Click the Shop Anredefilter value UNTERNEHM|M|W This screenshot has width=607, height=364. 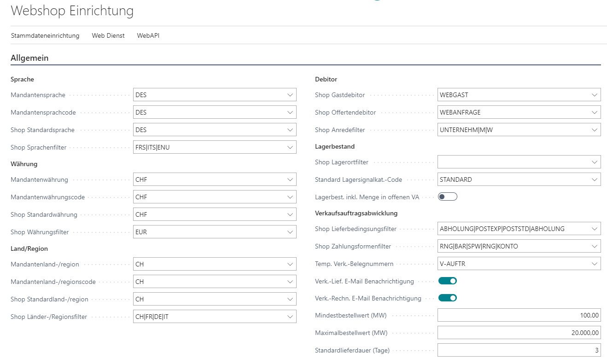click(x=466, y=130)
